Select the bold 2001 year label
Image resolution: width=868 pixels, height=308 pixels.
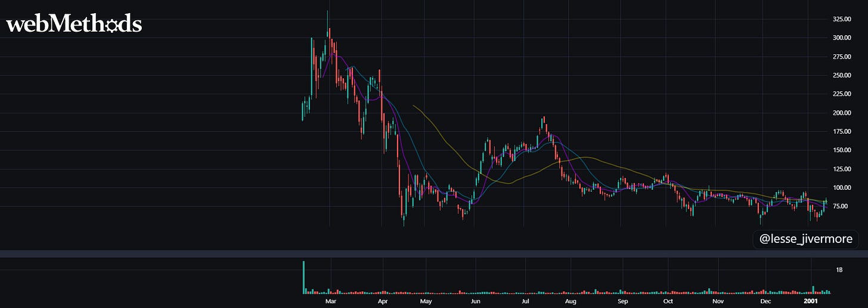[x=811, y=302]
